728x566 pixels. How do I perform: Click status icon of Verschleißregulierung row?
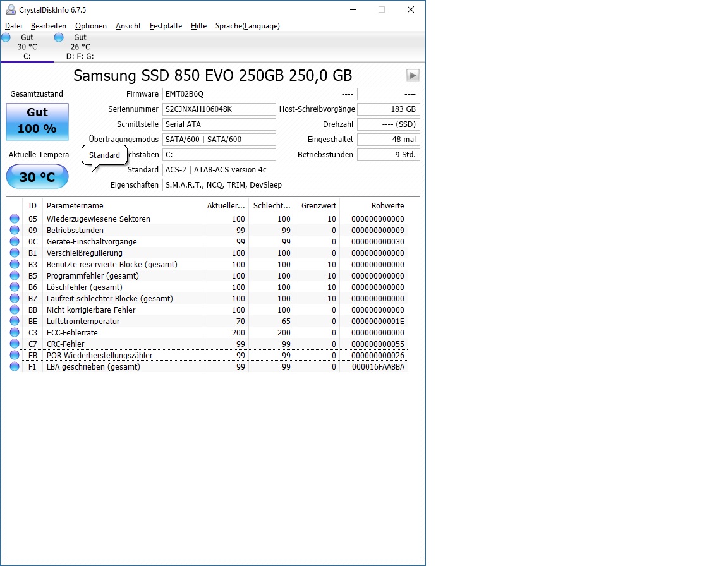pos(15,253)
